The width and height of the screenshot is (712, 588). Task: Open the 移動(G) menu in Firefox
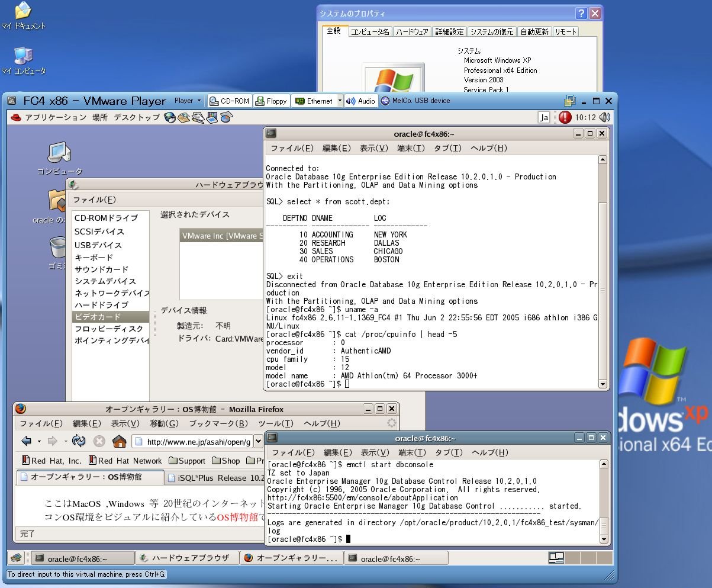tap(164, 423)
